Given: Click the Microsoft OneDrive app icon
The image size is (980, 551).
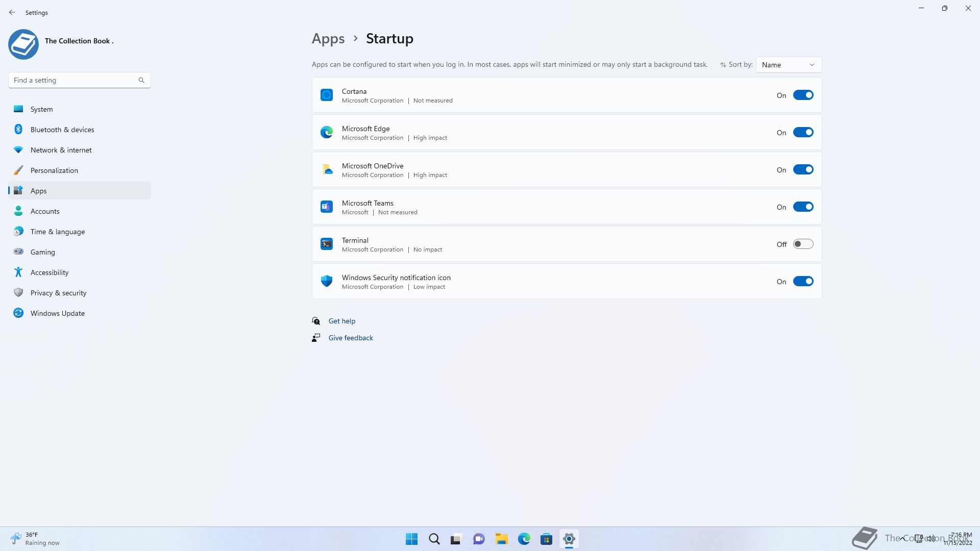Looking at the screenshot, I should pyautogui.click(x=327, y=169).
